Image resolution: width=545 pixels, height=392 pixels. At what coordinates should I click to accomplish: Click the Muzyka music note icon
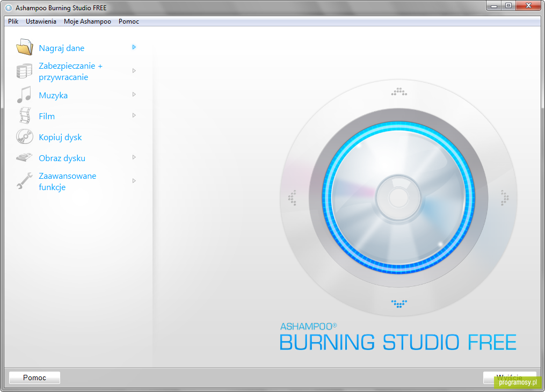24,95
